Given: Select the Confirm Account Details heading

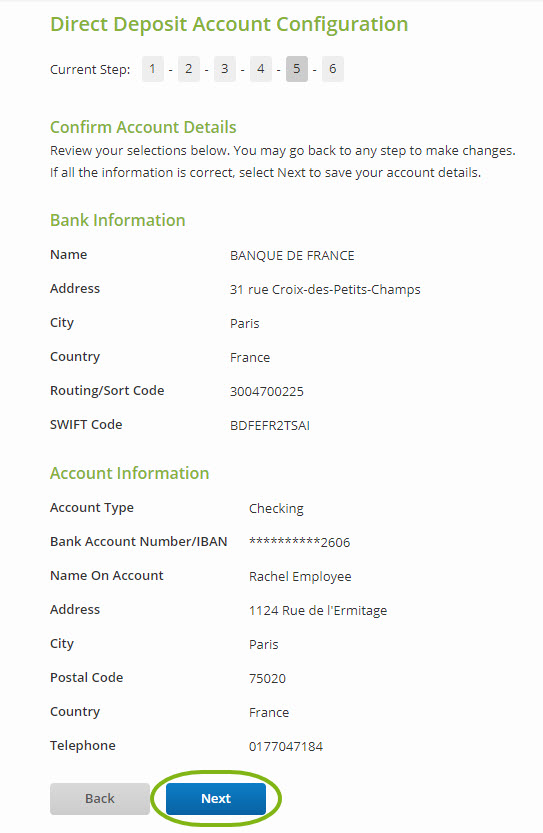Looking at the screenshot, I should 143,128.
